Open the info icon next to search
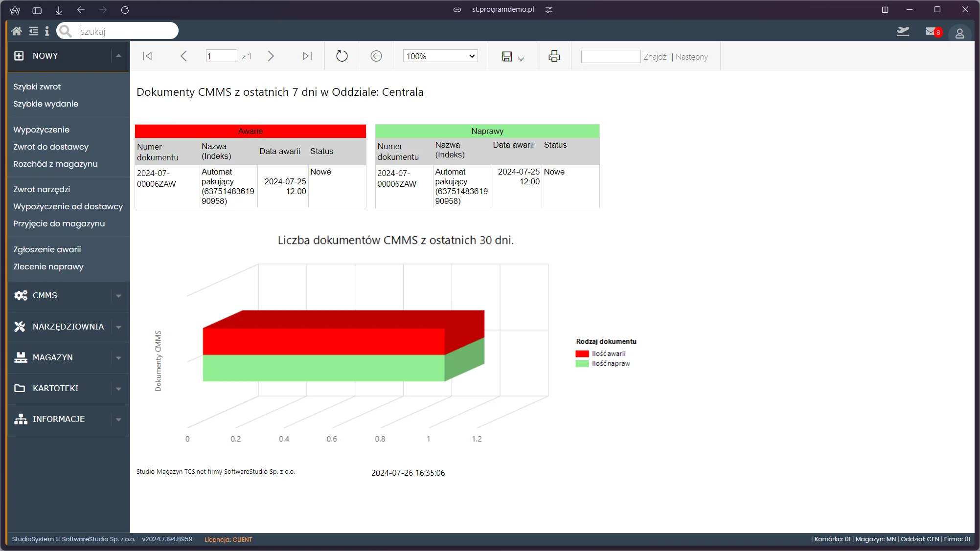This screenshot has width=980, height=551. 47,31
